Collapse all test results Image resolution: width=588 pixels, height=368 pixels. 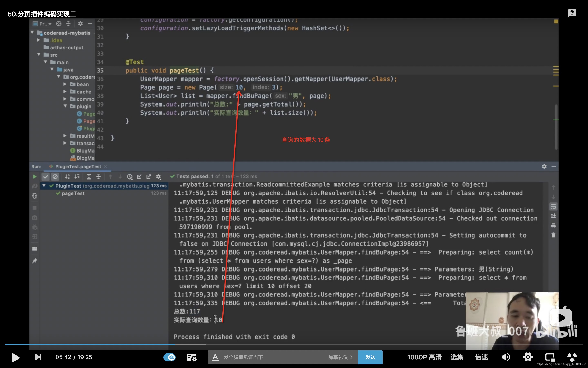pos(98,177)
